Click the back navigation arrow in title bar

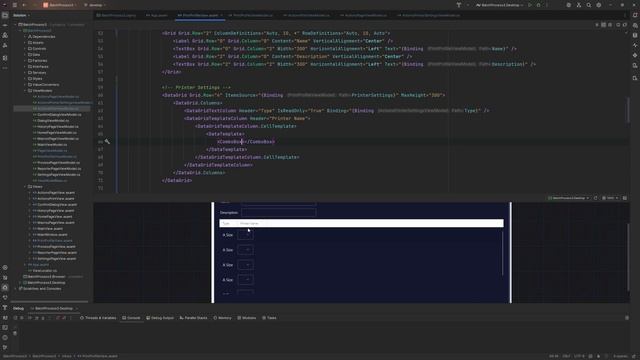point(24,5)
